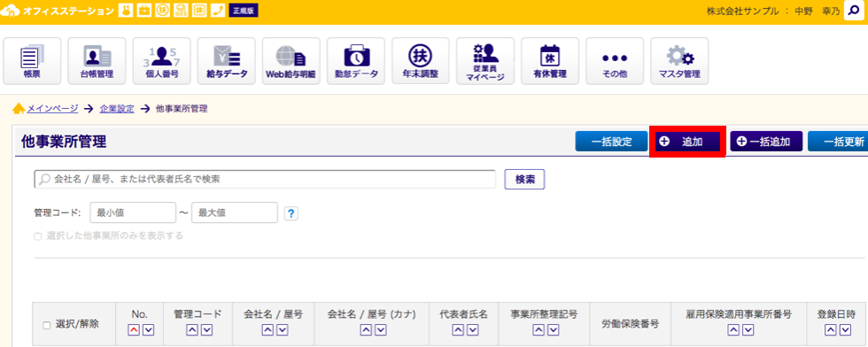Sort 登録日時 column descending

tap(845, 330)
